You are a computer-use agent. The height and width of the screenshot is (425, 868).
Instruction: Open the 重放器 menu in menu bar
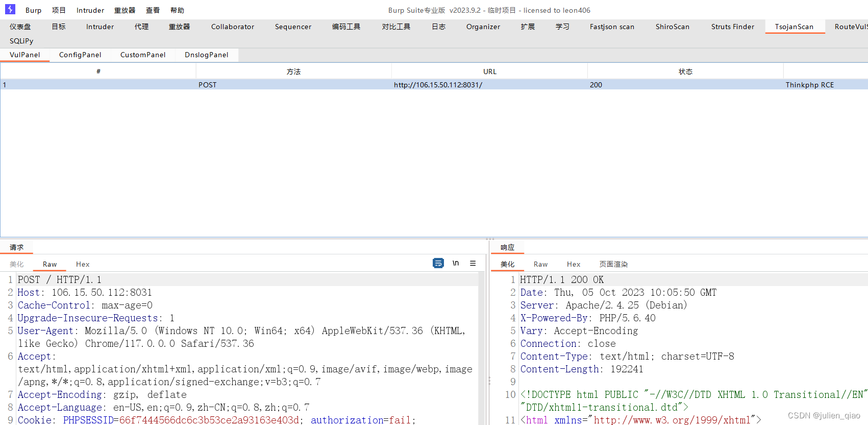point(125,10)
